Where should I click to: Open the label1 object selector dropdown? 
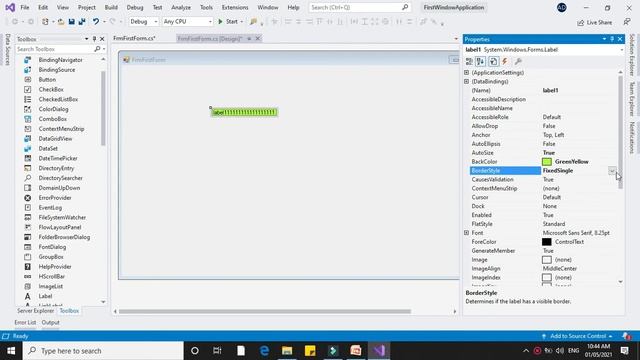[x=621, y=50]
